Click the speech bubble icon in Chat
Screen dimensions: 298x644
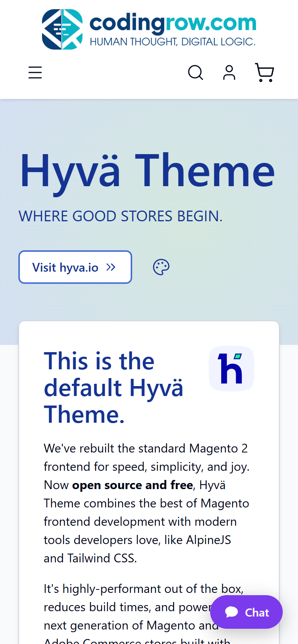click(x=232, y=612)
